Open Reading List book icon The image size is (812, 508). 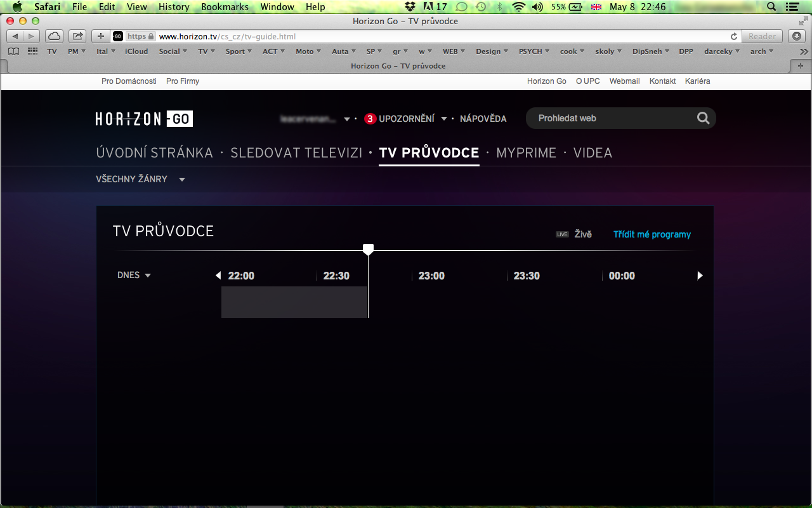click(14, 51)
